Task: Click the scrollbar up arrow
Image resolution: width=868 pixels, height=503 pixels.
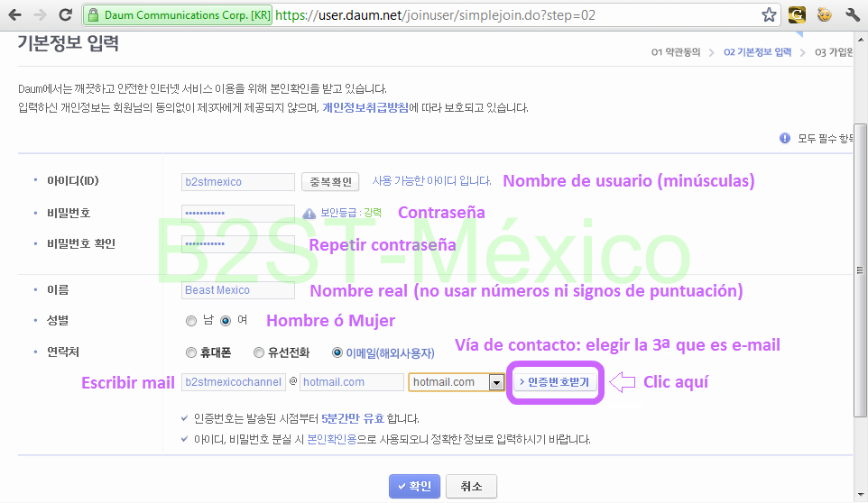Action: (x=860, y=40)
